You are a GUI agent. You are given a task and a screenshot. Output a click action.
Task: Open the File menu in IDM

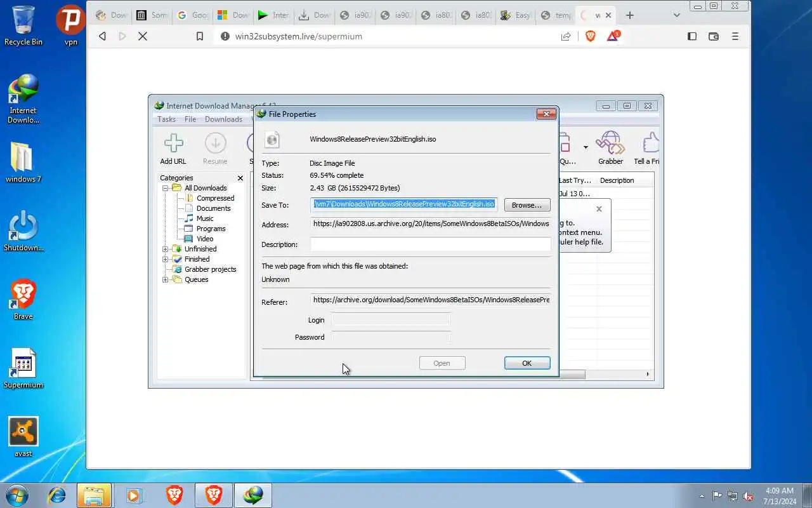[190, 119]
